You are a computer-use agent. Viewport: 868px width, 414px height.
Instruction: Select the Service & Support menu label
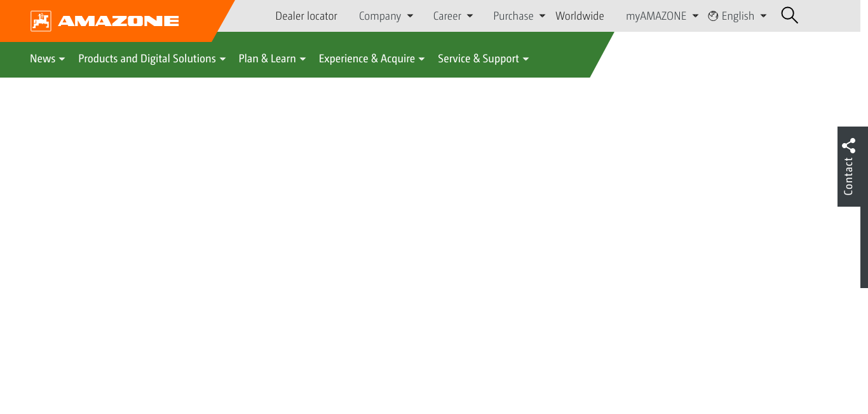coord(478,59)
